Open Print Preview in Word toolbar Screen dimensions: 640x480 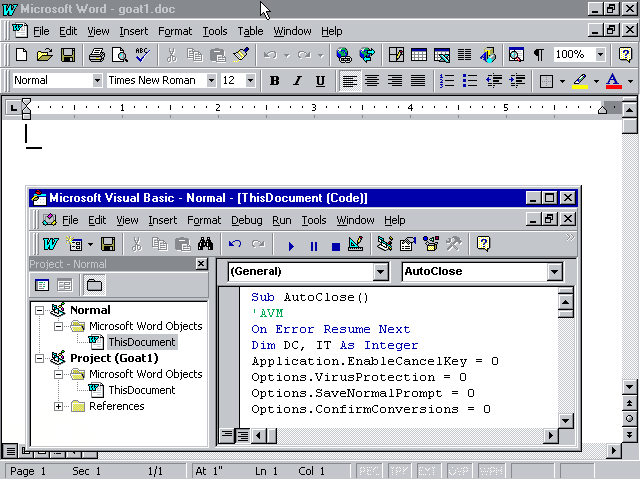[x=120, y=54]
